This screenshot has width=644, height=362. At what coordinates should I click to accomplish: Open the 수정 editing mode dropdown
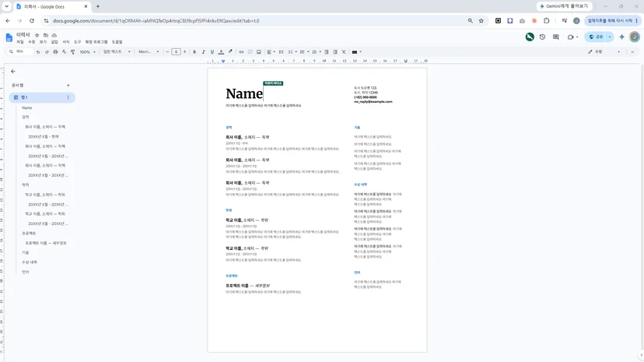(604, 52)
